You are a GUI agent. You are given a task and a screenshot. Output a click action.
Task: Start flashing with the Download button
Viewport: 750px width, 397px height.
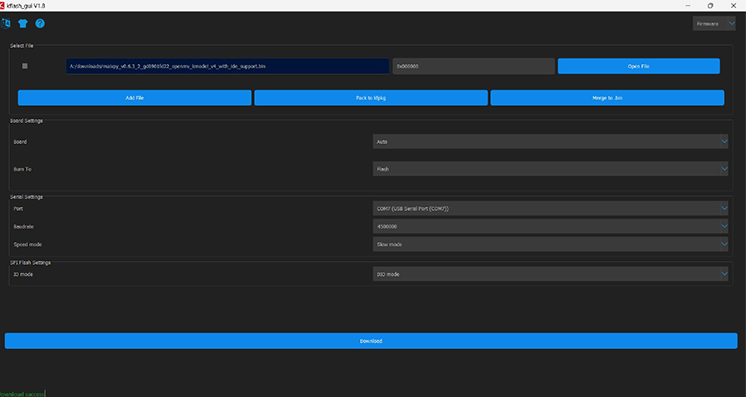pyautogui.click(x=371, y=341)
